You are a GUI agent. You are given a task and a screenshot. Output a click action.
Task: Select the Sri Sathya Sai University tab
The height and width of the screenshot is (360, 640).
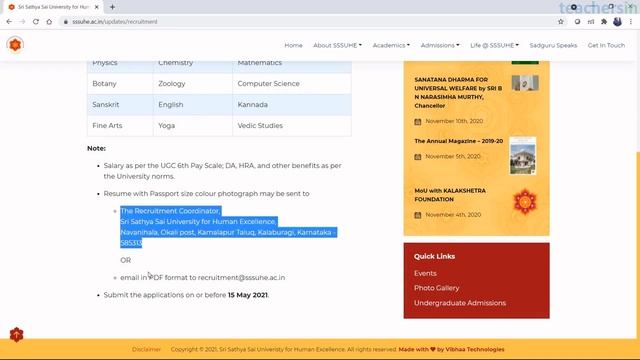pos(53,7)
